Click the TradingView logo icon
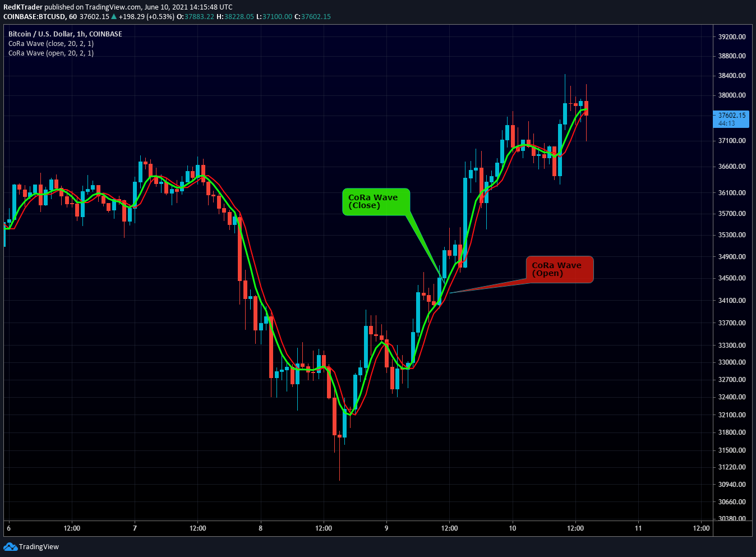Viewport: 756px width, 557px height. [x=10, y=546]
